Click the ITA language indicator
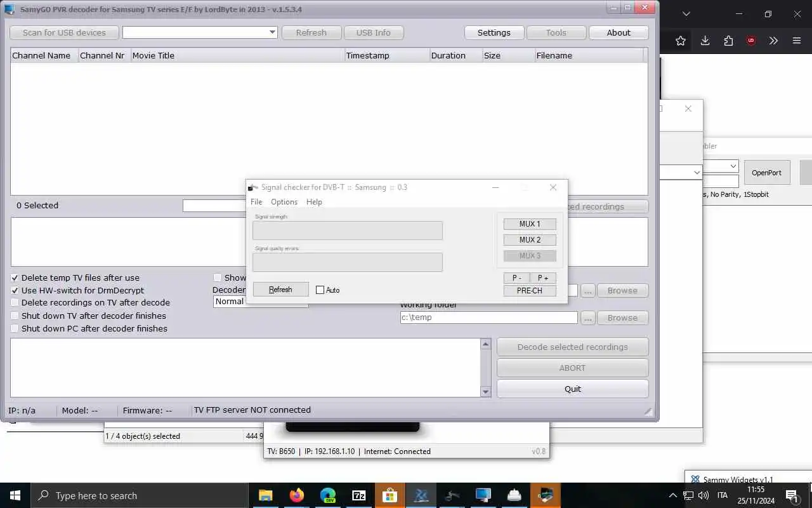Image resolution: width=812 pixels, height=508 pixels. pos(722,495)
